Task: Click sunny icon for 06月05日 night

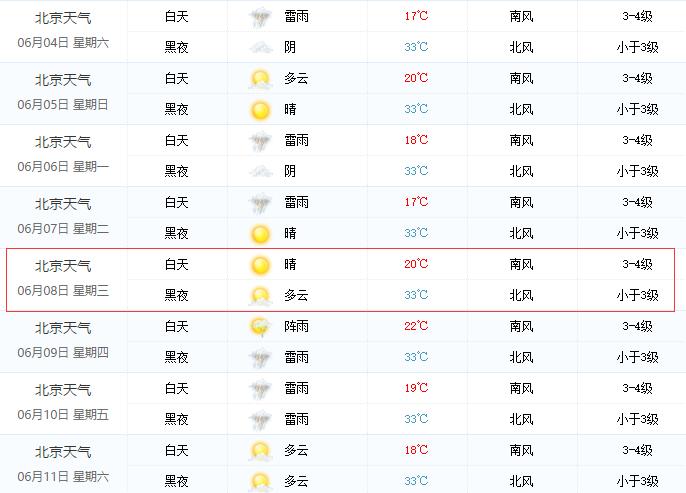Action: pos(260,110)
